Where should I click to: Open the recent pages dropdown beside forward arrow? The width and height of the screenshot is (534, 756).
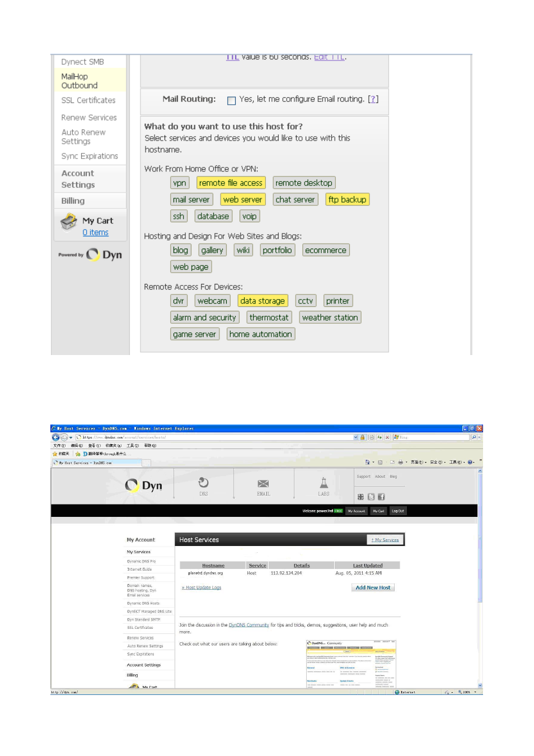[71, 437]
